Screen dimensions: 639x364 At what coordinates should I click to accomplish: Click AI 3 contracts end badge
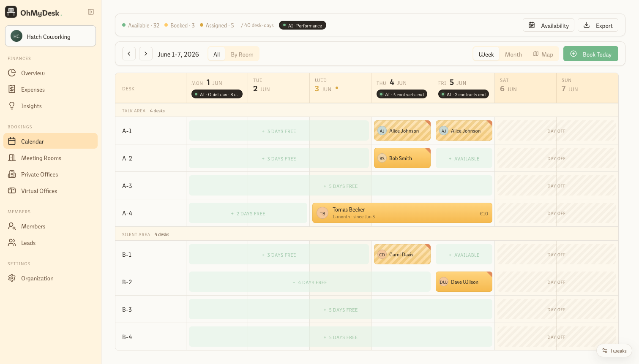(402, 94)
